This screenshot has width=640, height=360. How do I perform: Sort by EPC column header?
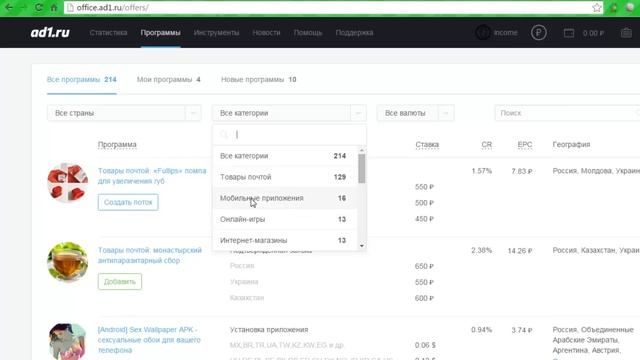click(524, 144)
